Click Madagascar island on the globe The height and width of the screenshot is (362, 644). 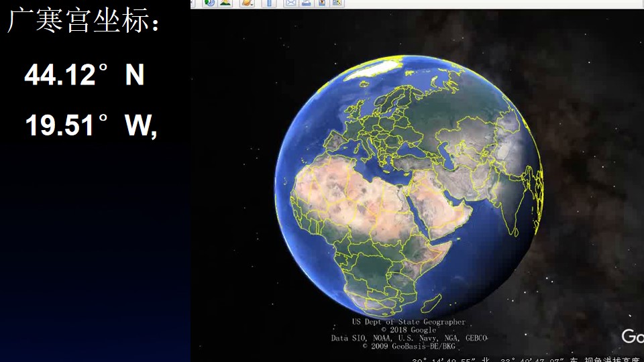(x=431, y=303)
